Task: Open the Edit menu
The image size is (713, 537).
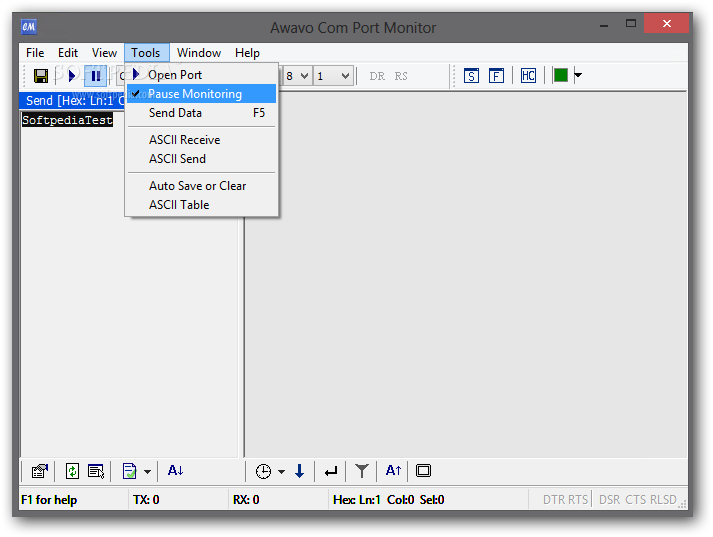Action: click(68, 53)
